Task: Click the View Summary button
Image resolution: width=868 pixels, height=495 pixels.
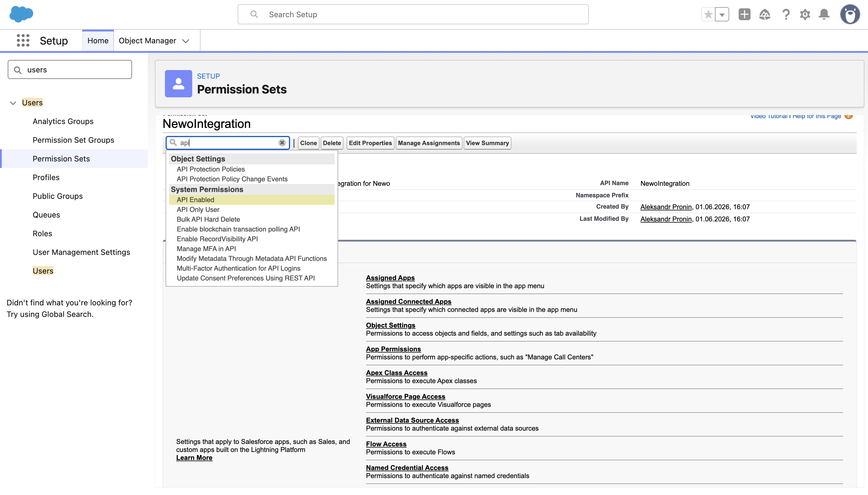Action: 487,143
